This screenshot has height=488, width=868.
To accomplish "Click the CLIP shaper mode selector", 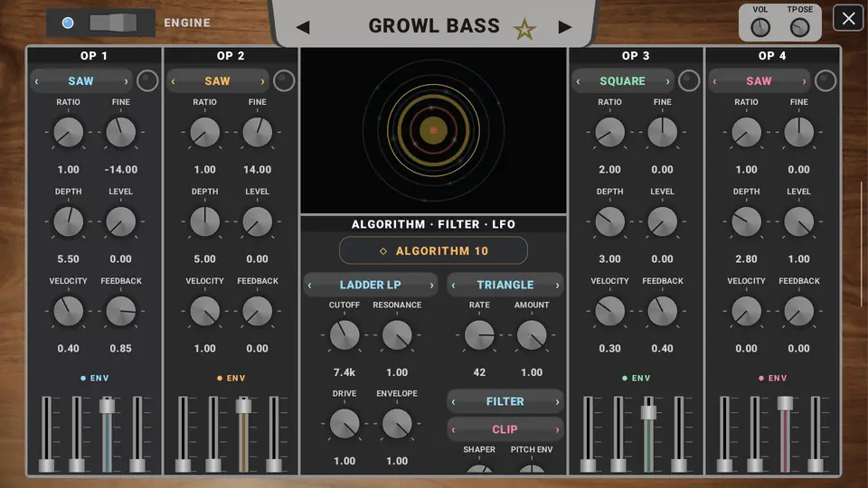I will click(x=505, y=429).
